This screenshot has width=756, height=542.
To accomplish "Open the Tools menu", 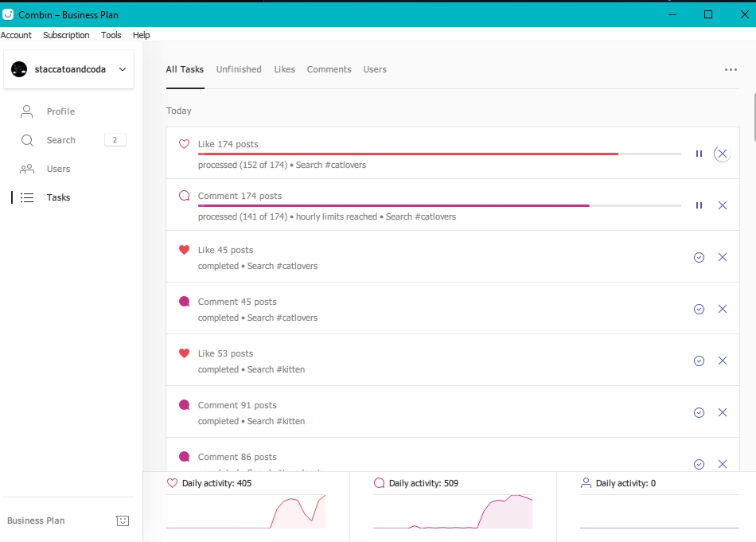I will point(111,35).
